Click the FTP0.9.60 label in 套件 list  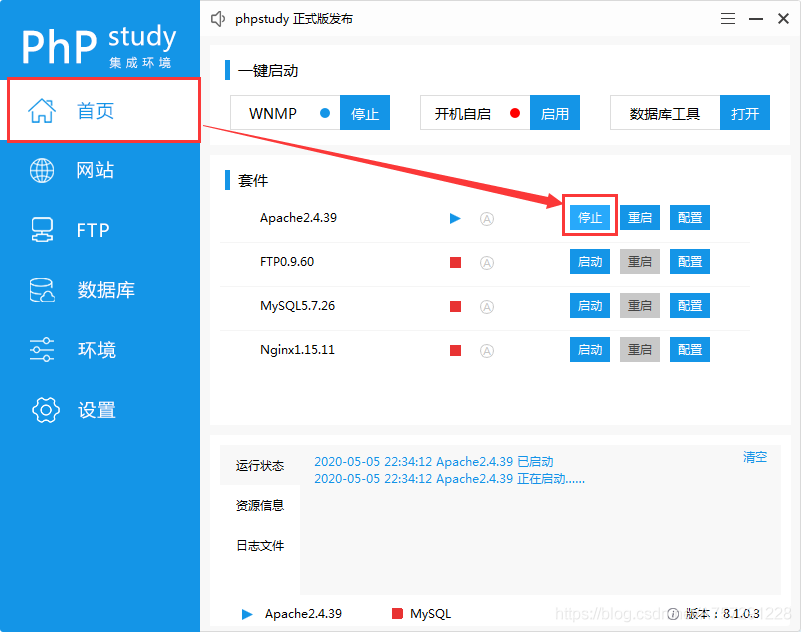(287, 262)
